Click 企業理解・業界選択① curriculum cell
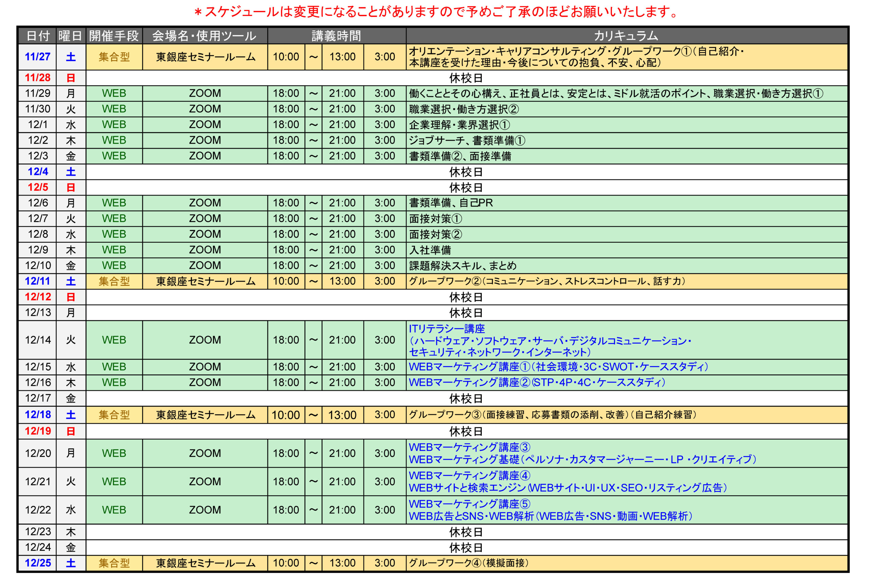The height and width of the screenshot is (588, 869). 626,125
